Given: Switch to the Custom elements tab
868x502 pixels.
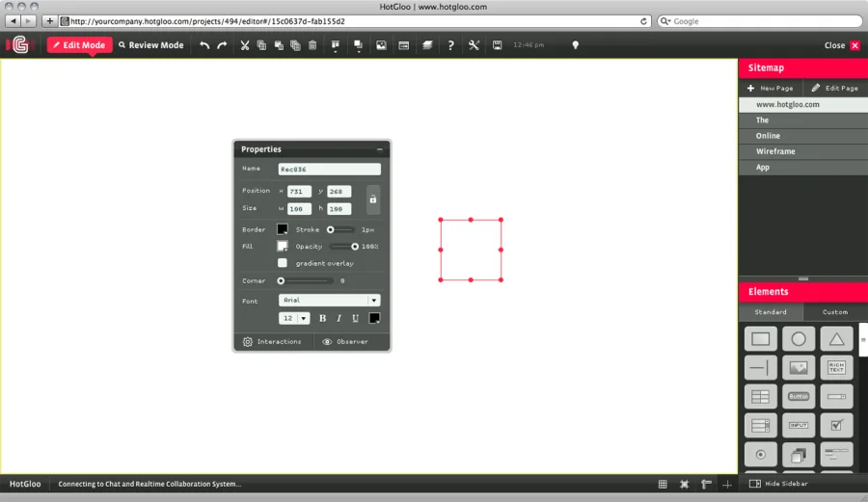Looking at the screenshot, I should click(x=834, y=312).
